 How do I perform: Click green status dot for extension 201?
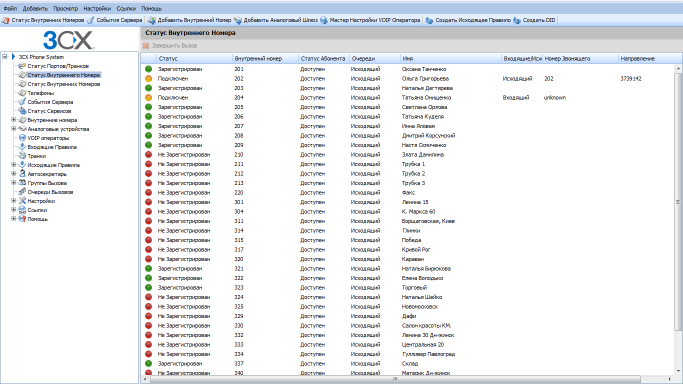pos(149,69)
